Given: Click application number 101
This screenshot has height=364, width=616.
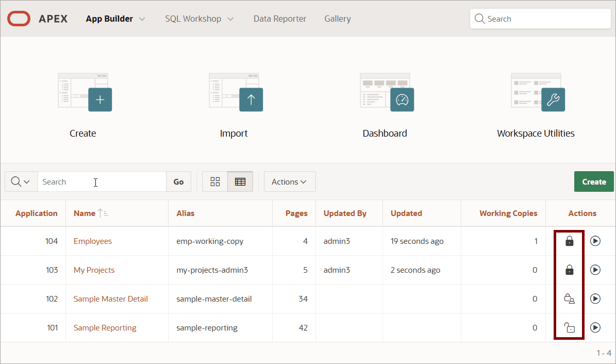Looking at the screenshot, I should click(x=53, y=327).
